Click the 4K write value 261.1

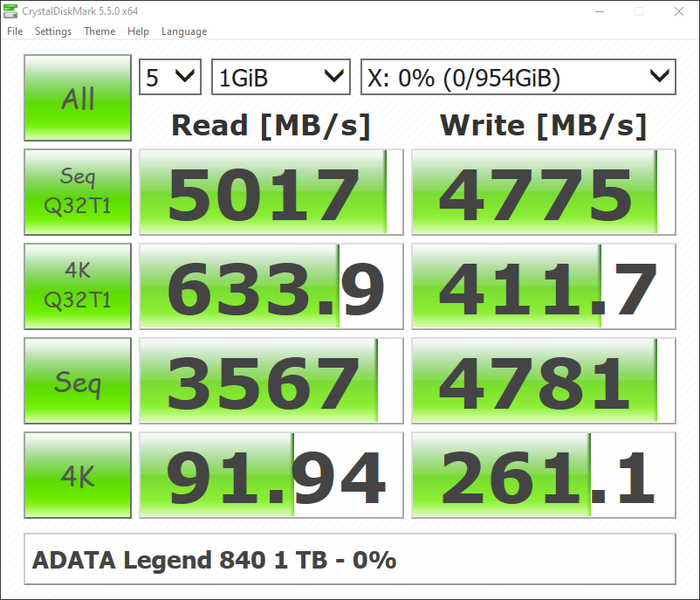pyautogui.click(x=544, y=475)
